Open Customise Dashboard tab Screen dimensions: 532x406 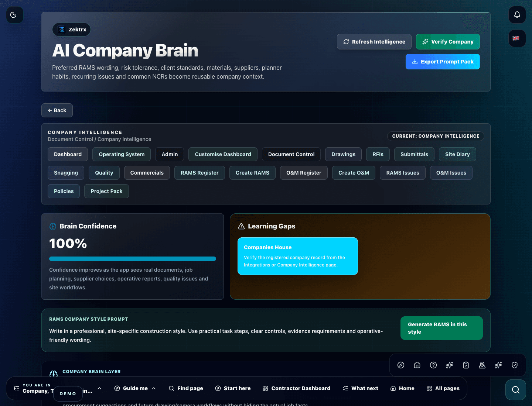tap(223, 154)
